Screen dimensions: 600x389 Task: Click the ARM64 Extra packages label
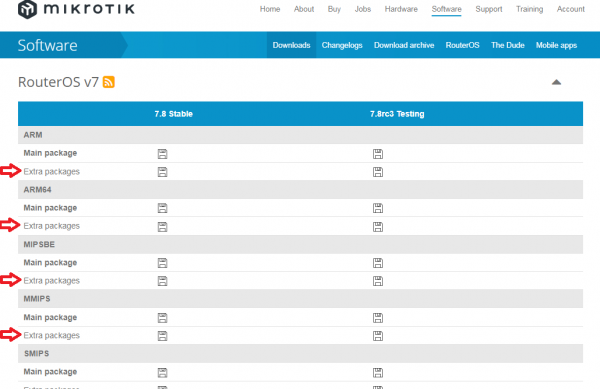coord(52,226)
